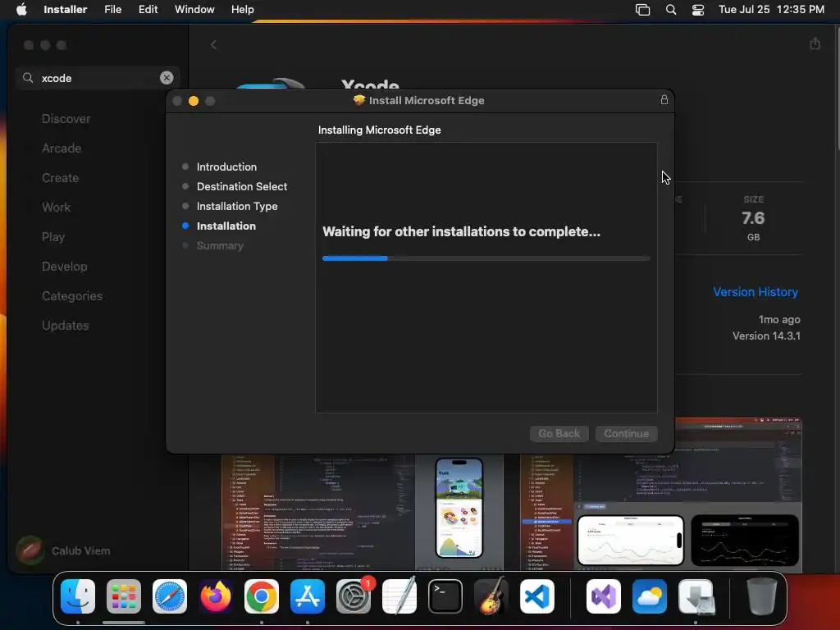The width and height of the screenshot is (840, 630).
Task: Click the App Store share button
Action: pyautogui.click(x=815, y=43)
